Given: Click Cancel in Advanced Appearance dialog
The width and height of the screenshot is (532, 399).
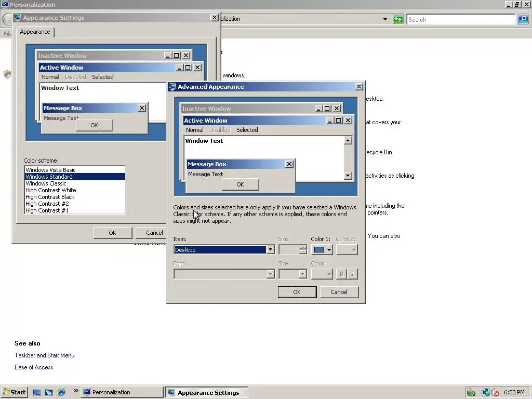Looking at the screenshot, I should [x=339, y=292].
